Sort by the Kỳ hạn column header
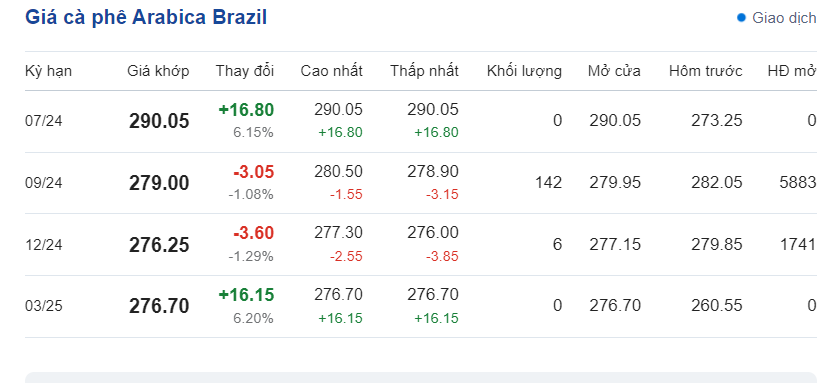 [49, 71]
